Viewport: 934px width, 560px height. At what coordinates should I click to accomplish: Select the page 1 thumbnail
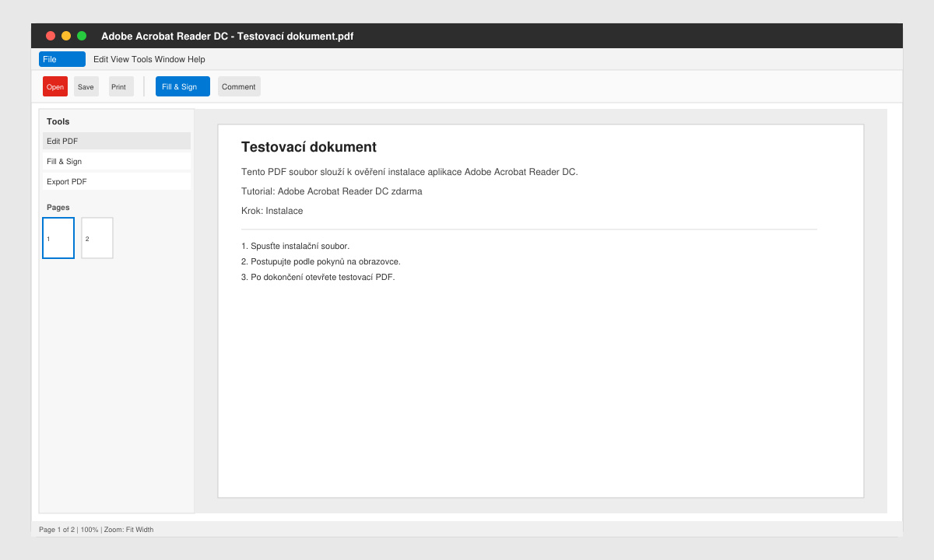(58, 238)
